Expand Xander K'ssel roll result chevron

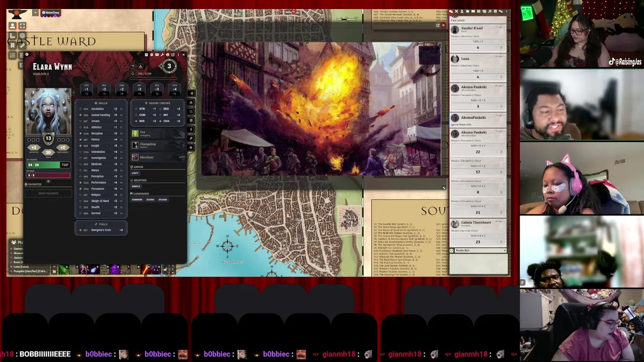point(501,47)
